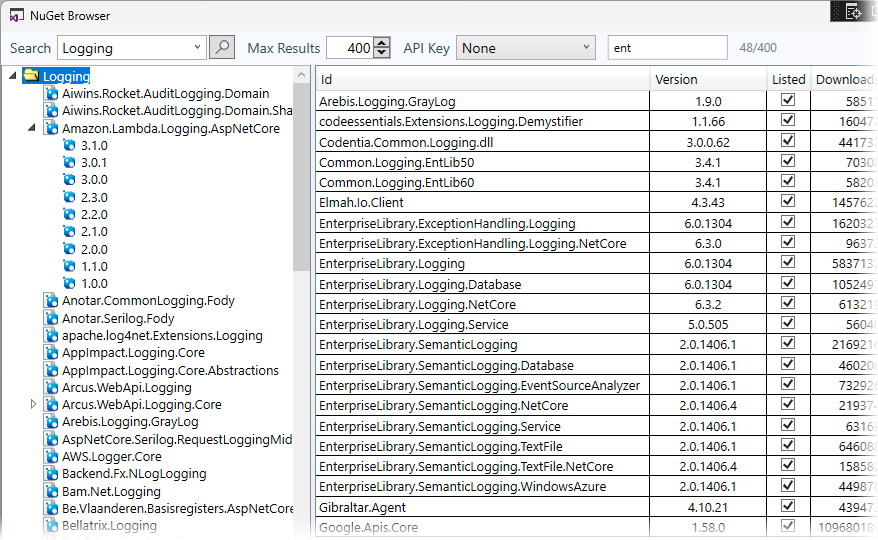The width and height of the screenshot is (878, 540).
Task: Click version 6.3.2 of EnterpriseLibrary.Logging.NetCore
Action: point(708,304)
